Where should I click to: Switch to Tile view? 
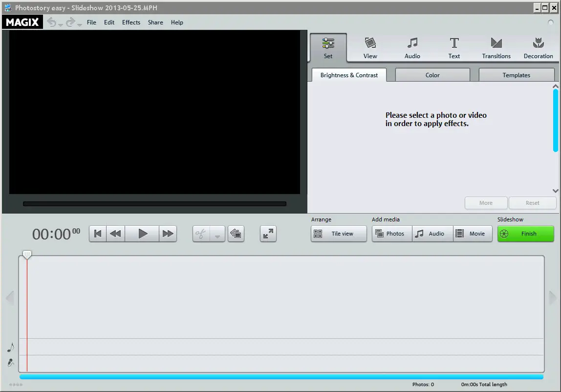[339, 234]
